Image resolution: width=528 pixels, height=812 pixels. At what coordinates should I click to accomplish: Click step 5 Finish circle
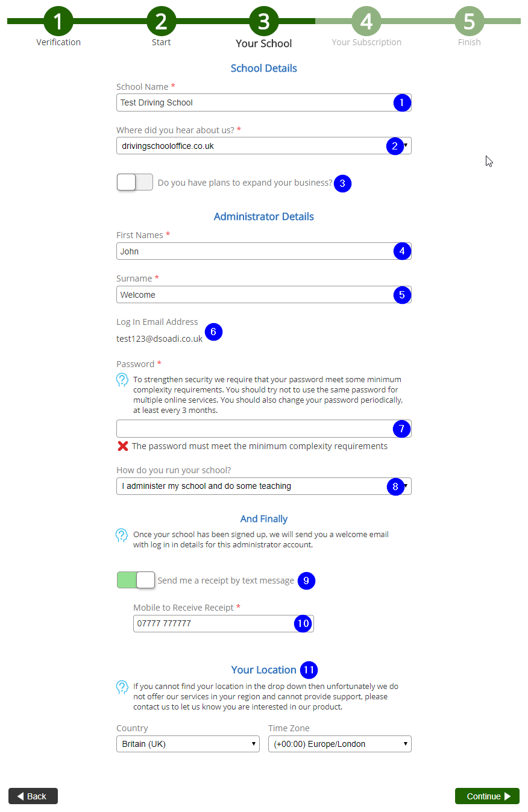pyautogui.click(x=469, y=21)
